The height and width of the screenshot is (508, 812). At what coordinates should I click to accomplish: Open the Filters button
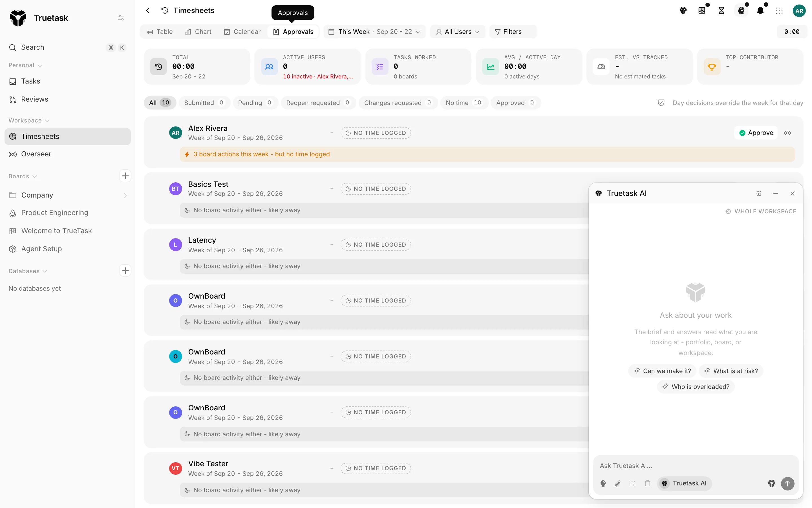[513, 32]
